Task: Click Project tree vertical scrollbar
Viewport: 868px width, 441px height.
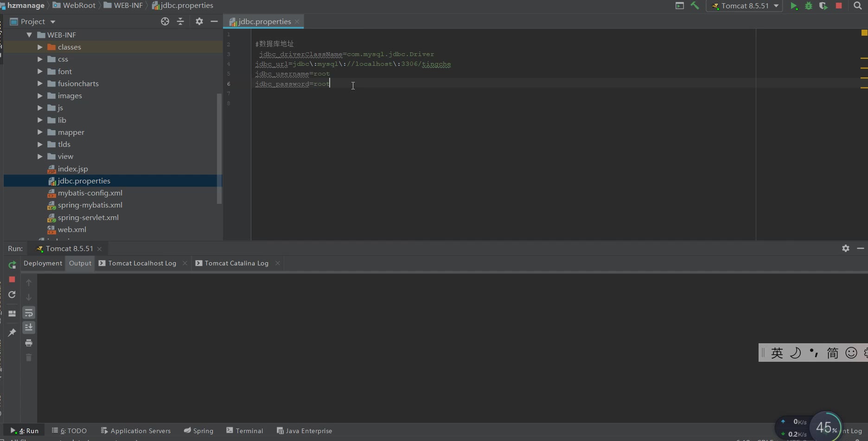Action: (219, 148)
